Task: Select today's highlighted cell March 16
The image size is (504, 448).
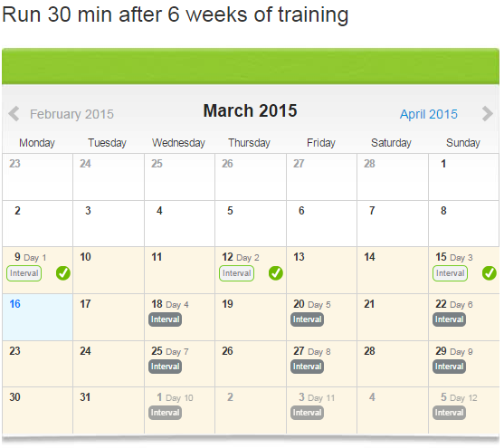Action: tap(38, 317)
